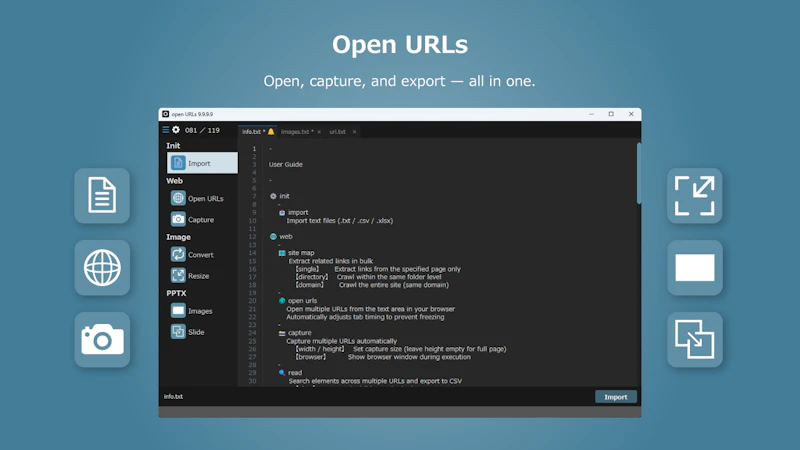Click the large camera tile beside the window
Image resolution: width=800 pixels, height=450 pixels.
pos(102,339)
